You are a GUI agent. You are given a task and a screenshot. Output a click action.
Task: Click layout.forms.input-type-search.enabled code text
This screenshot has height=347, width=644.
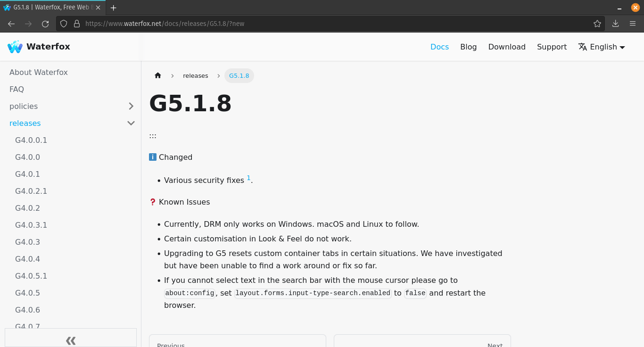tap(313, 293)
